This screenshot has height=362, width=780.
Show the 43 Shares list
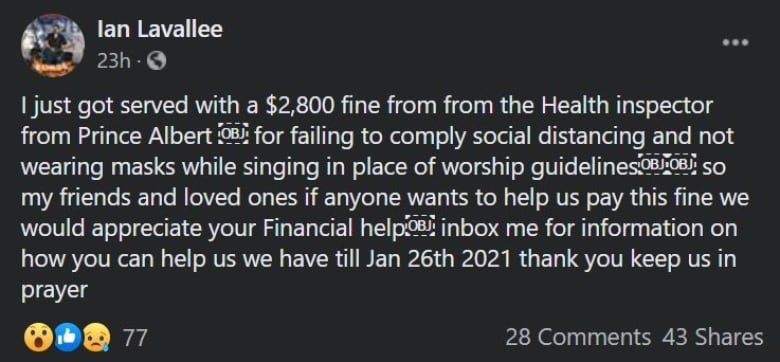[x=712, y=338]
